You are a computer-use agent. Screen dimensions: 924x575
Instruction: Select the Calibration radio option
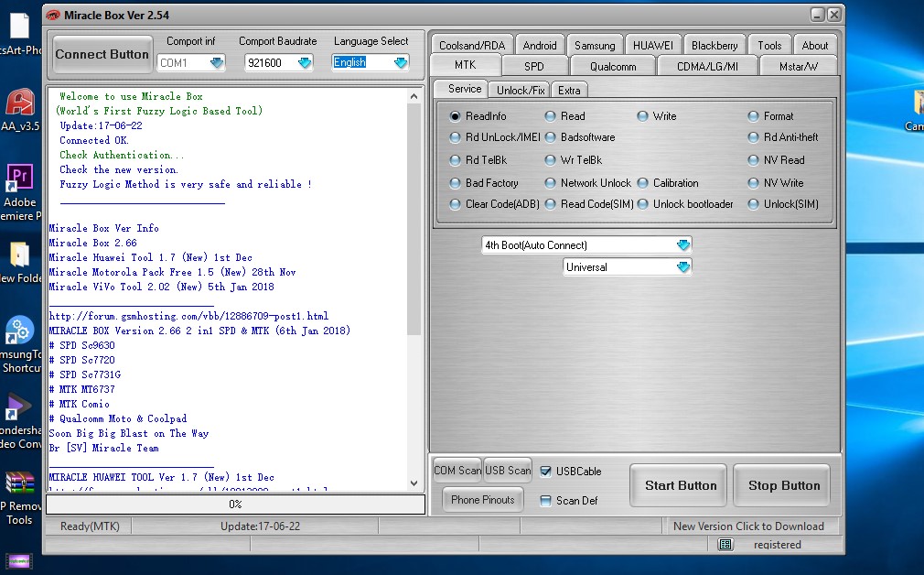coord(642,183)
